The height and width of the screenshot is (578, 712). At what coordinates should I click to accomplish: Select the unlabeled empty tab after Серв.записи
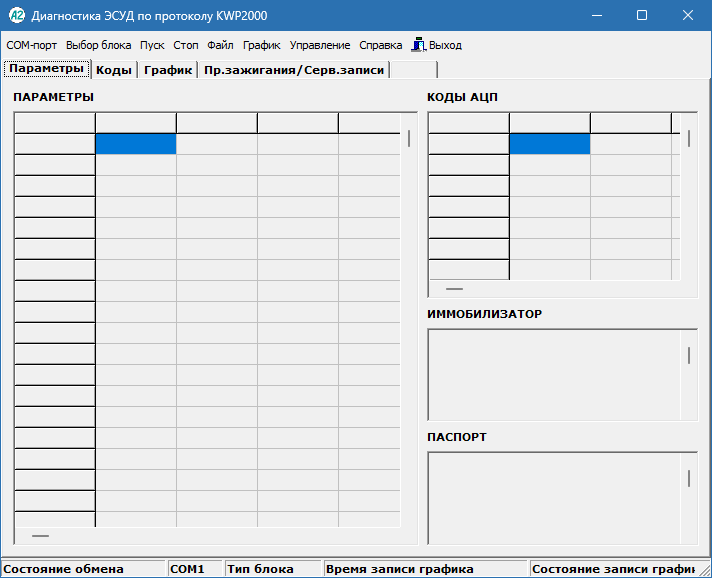(414, 70)
